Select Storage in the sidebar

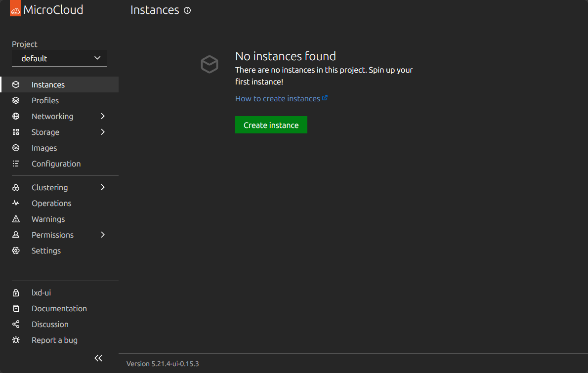[x=60, y=132]
